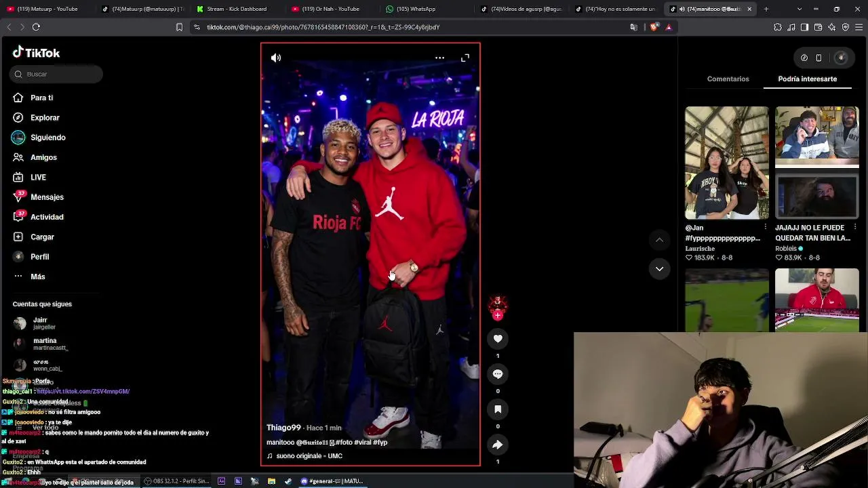Open the soccer field suggested video thumbnail
Screen dimensions: 868x488
click(x=726, y=300)
